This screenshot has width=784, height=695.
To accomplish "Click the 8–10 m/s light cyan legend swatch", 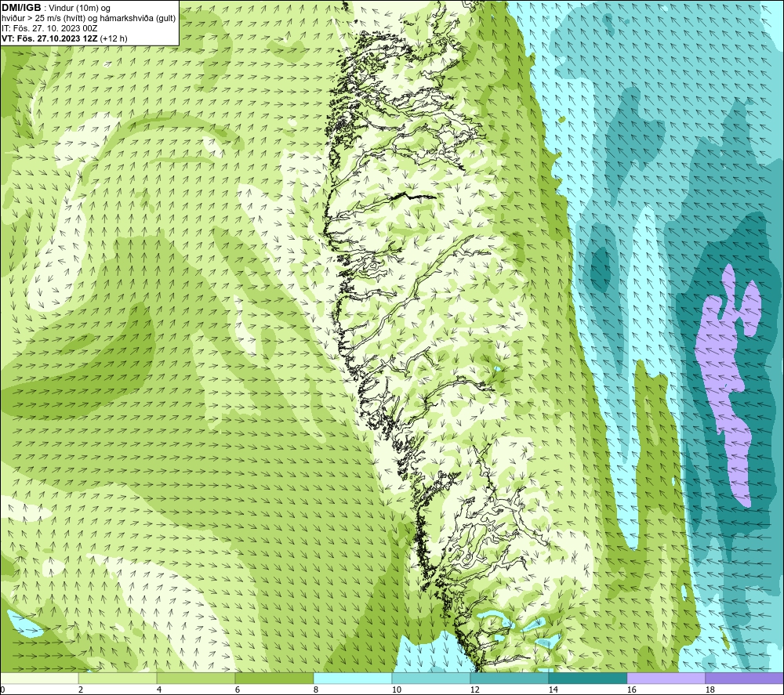I will pos(353,678).
